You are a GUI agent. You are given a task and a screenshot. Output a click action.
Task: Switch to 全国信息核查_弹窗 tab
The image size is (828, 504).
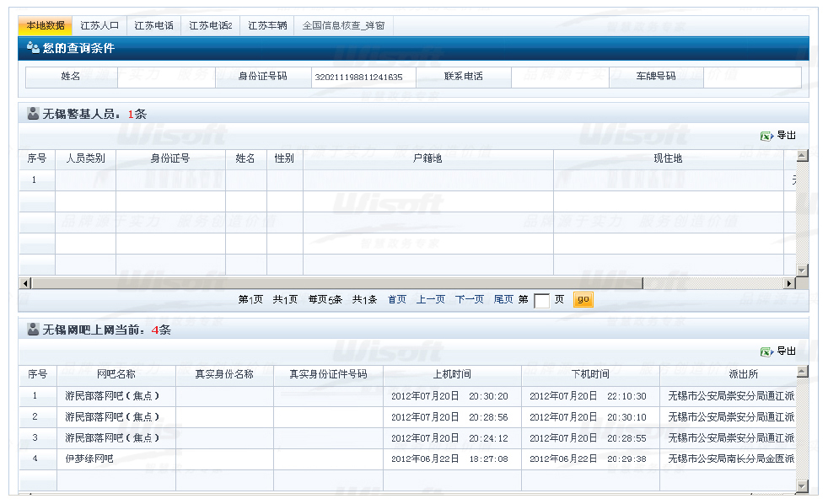pos(343,26)
